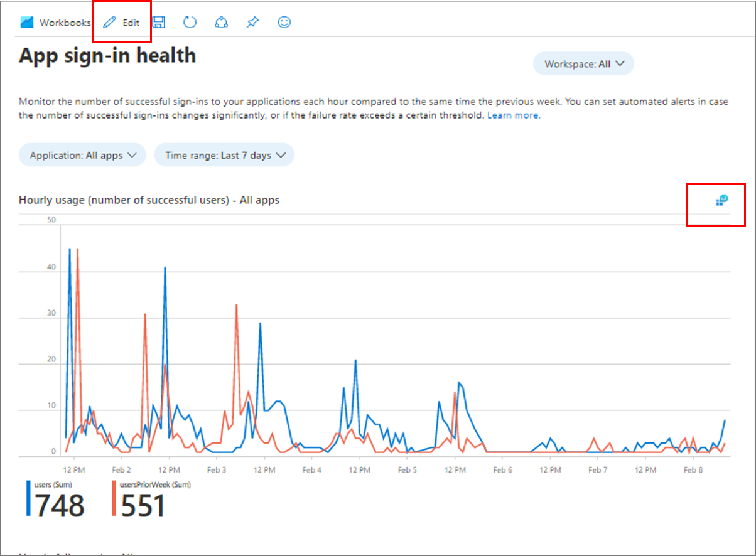Screen dimensions: 756x556
Task: Click the App sign-in health heading
Action: coord(107,56)
